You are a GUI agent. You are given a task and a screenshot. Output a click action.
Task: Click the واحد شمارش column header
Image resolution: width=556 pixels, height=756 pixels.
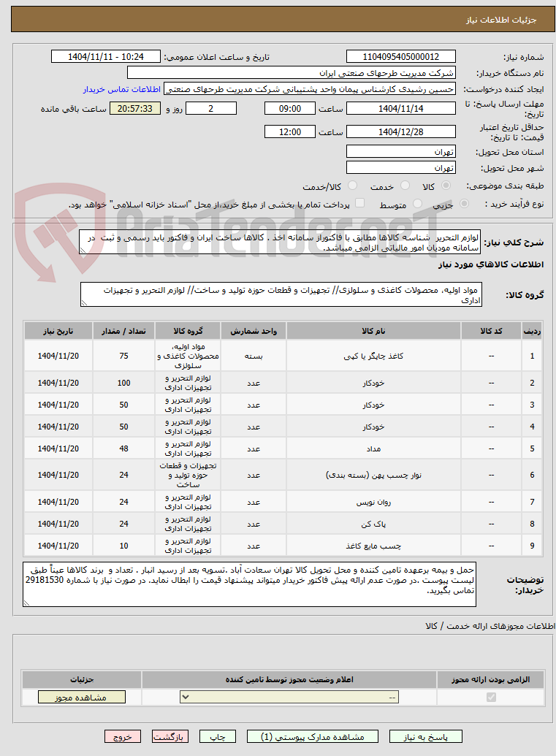pyautogui.click(x=254, y=331)
